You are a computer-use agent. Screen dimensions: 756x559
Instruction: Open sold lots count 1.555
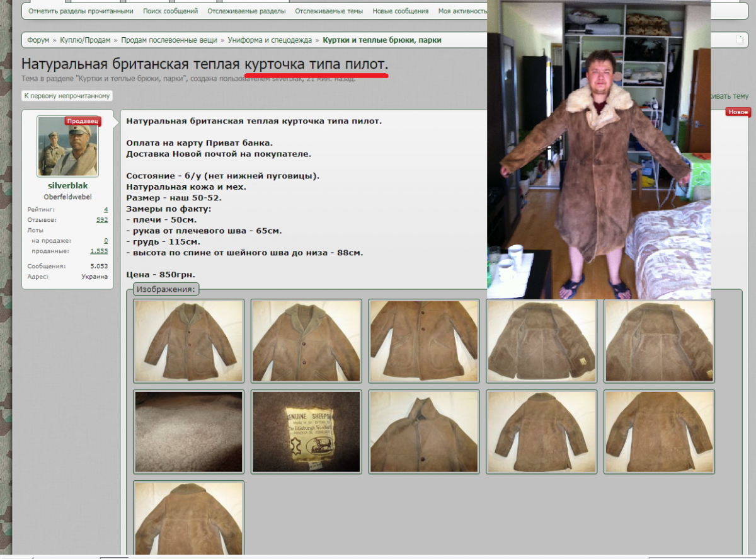tap(99, 251)
